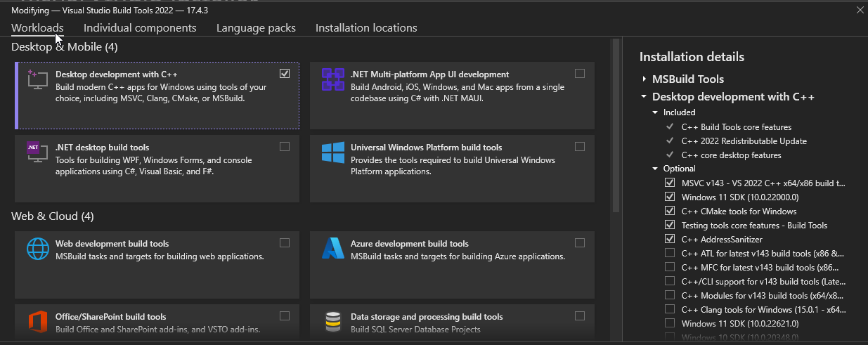Select C++ 2022 Redistributable Update entry
This screenshot has height=345, width=868.
point(744,141)
